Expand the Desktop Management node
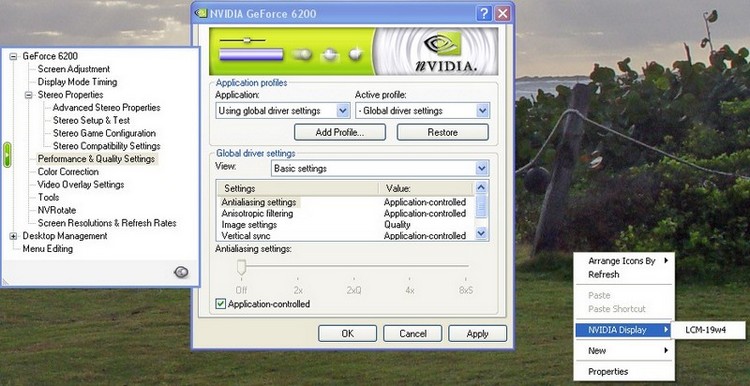This screenshot has height=386, width=750. tap(13, 236)
